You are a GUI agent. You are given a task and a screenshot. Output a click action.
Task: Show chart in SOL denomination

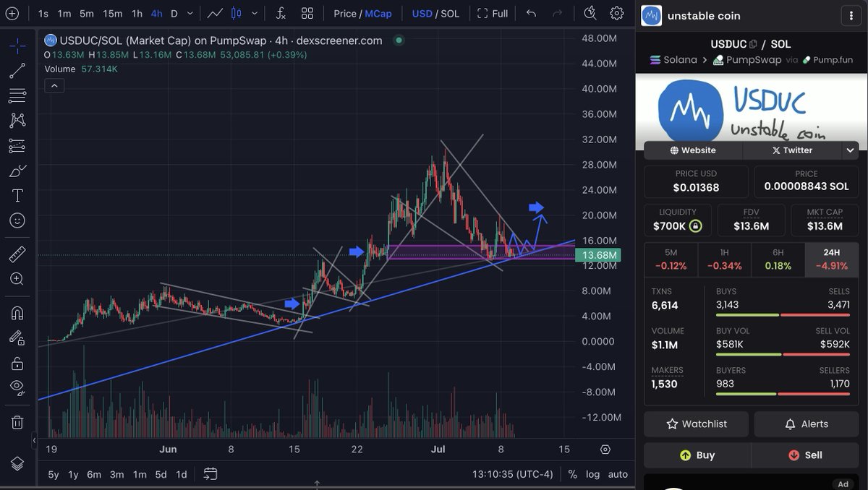[450, 13]
